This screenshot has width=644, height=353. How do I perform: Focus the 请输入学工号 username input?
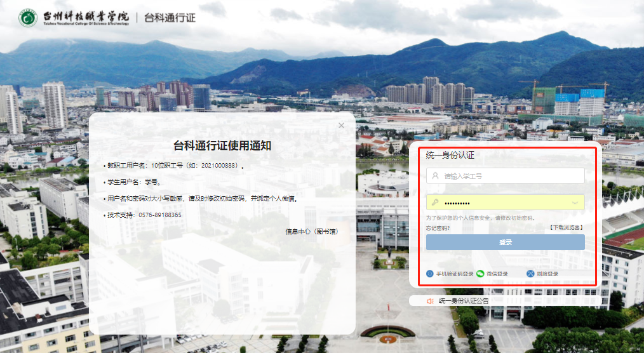tap(505, 176)
